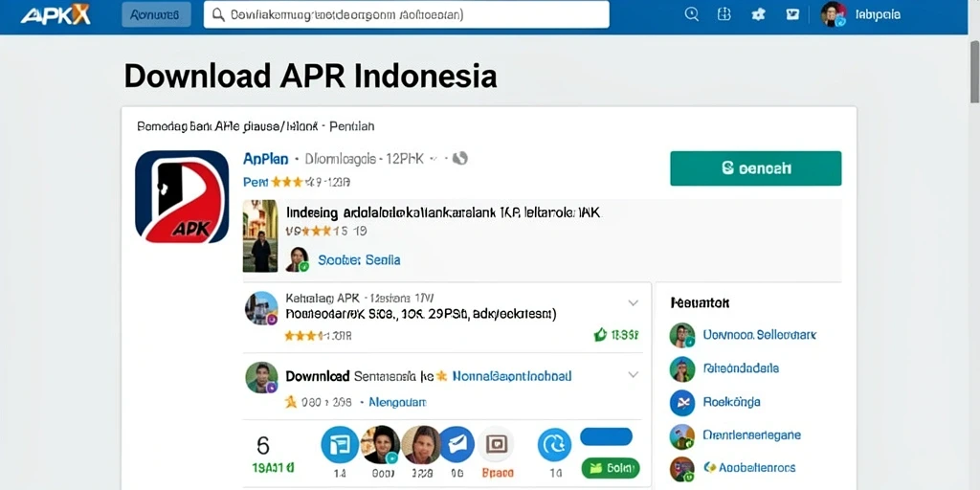Open the grid apps icon in header
Screen dimensions: 980x490
point(724,14)
